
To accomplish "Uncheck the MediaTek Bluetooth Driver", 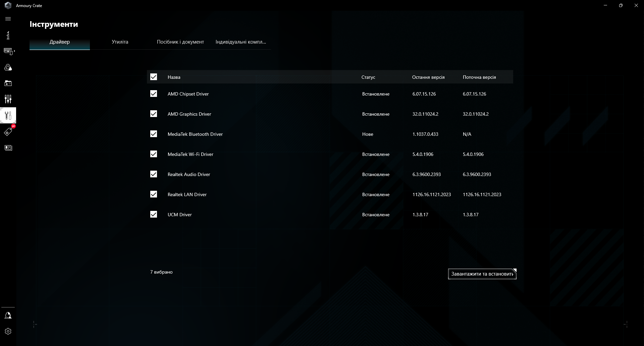I will (x=154, y=134).
